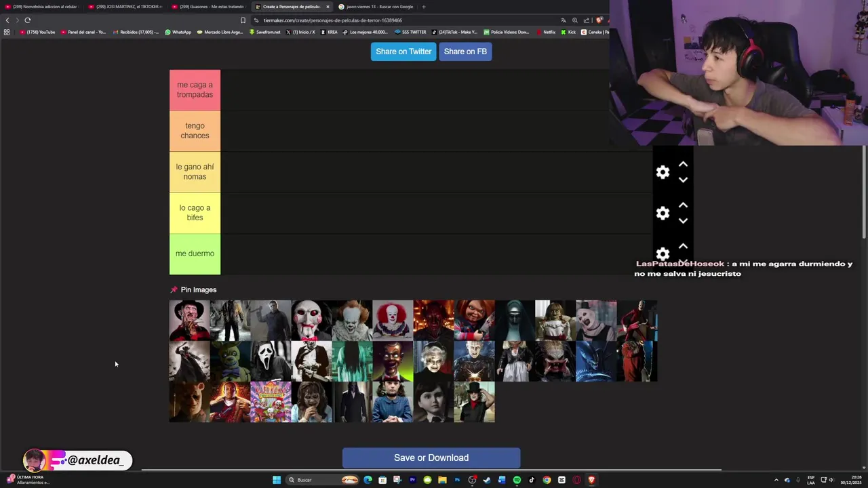The height and width of the screenshot is (488, 868).
Task: Select modern Pennywise thumbnail
Action: click(352, 321)
